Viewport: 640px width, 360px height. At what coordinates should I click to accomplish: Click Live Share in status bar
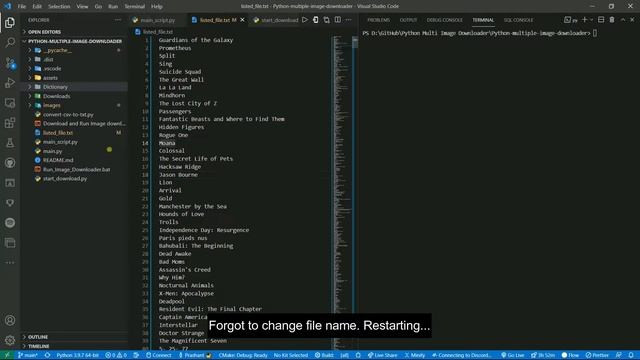tap(382, 355)
